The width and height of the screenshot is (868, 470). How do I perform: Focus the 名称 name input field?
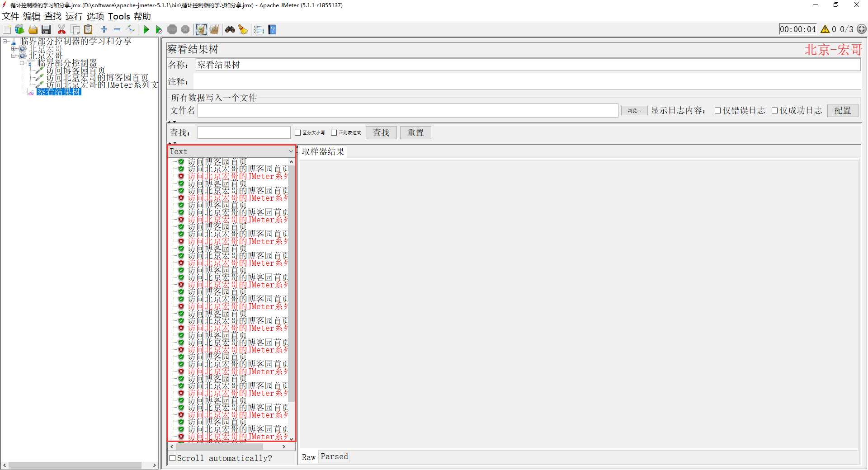click(x=528, y=65)
